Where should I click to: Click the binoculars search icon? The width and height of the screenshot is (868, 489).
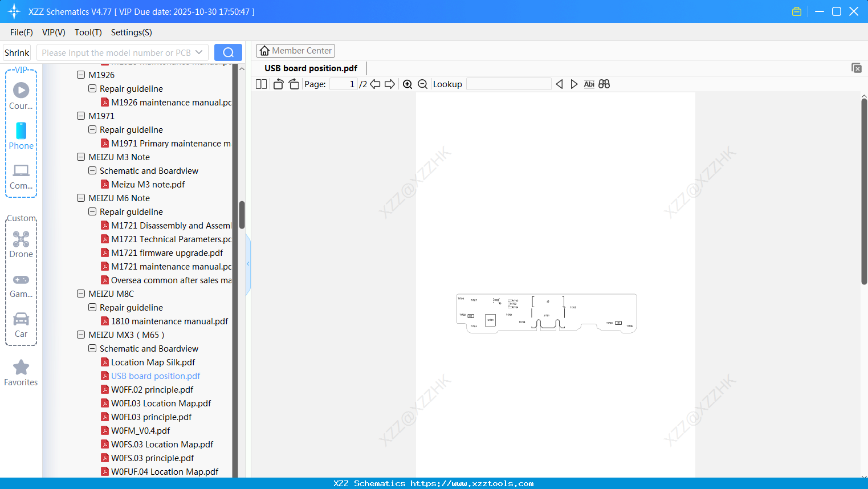click(x=604, y=84)
